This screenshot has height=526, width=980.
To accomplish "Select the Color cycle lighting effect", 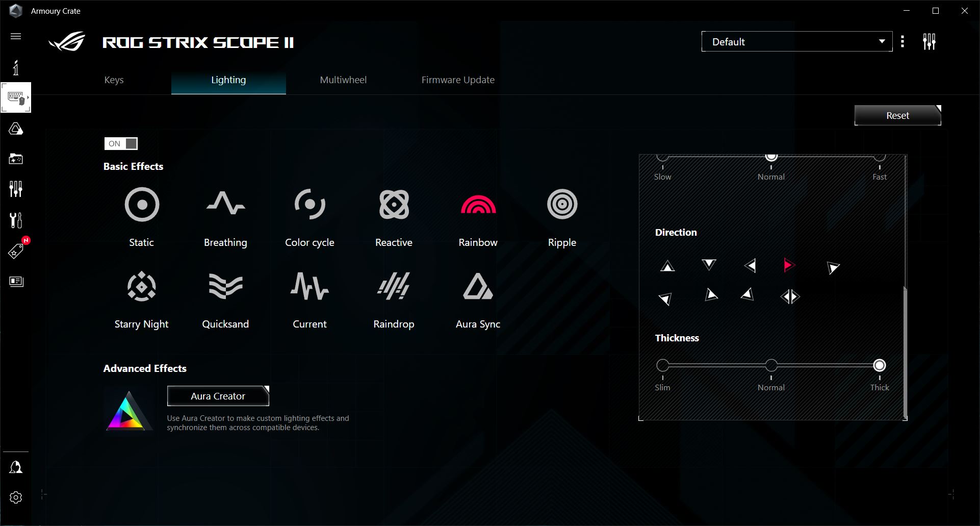I will point(310,217).
